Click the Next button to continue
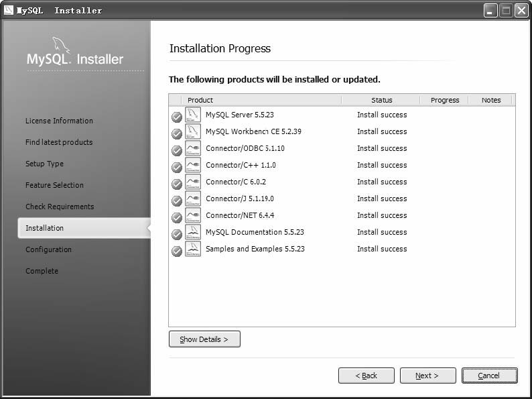This screenshot has height=399, width=532. coord(428,376)
